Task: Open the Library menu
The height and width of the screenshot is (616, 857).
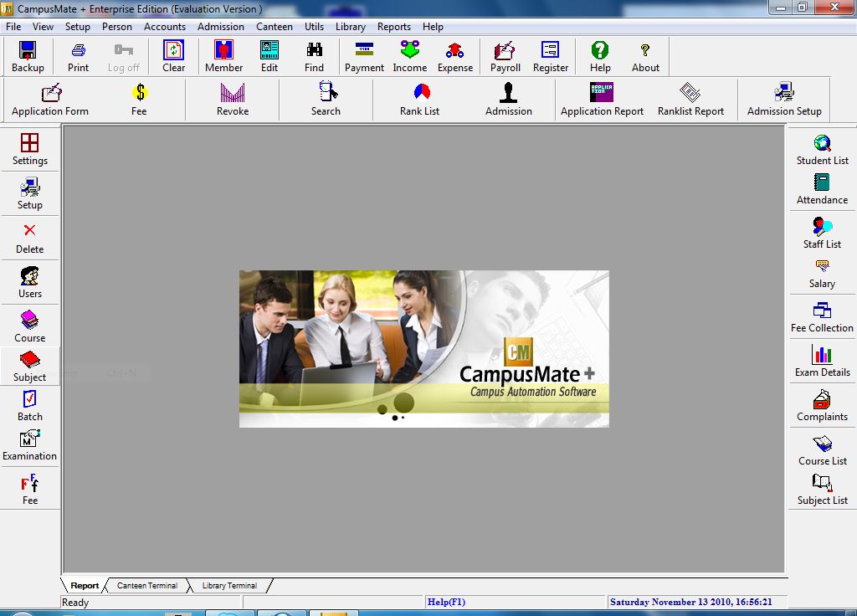Action: pyautogui.click(x=351, y=27)
